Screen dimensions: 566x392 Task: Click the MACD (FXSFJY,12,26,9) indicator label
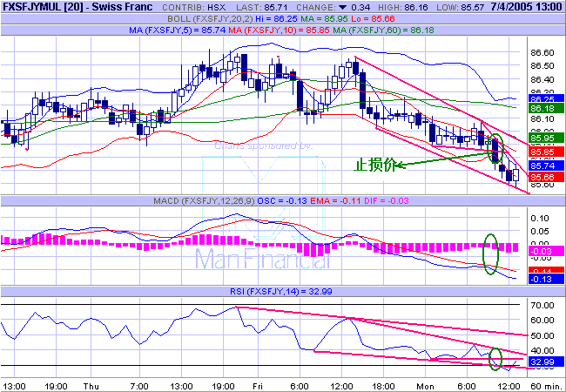(204, 201)
